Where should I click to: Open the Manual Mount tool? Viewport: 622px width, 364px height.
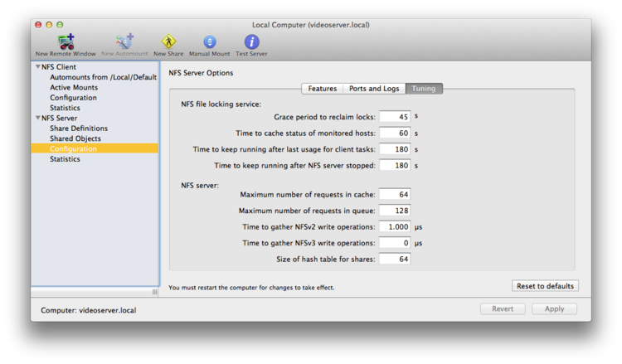pyautogui.click(x=210, y=46)
